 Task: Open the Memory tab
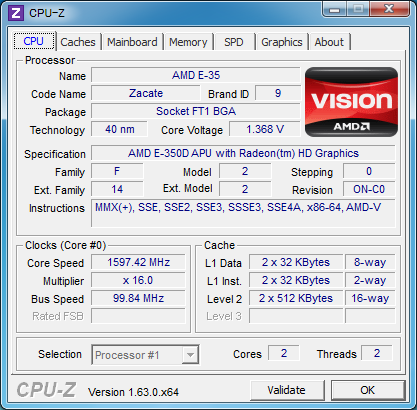pyautogui.click(x=188, y=42)
